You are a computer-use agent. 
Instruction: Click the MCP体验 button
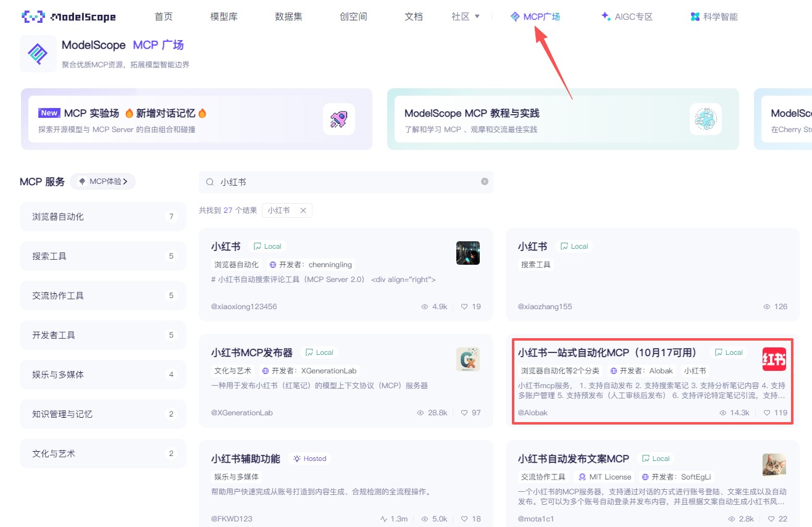click(103, 181)
